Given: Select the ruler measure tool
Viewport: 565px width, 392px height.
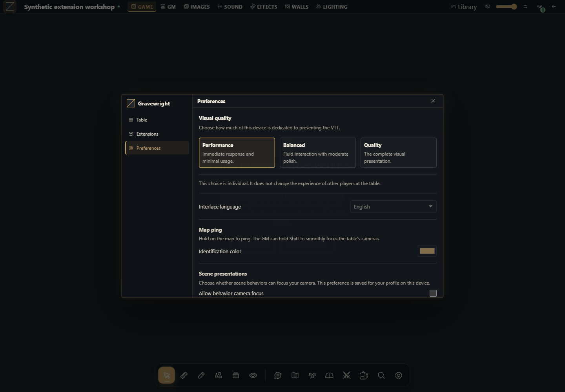Looking at the screenshot, I should tap(184, 375).
